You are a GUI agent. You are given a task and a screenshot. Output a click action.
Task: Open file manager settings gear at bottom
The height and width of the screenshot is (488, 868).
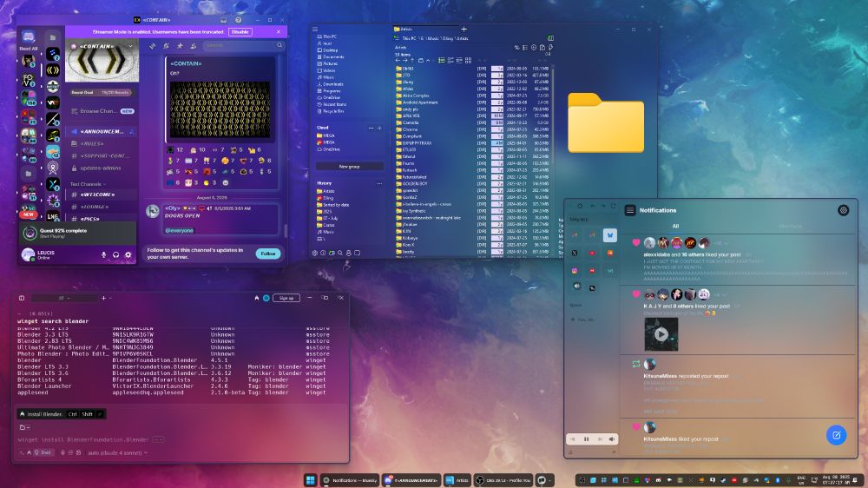315,254
